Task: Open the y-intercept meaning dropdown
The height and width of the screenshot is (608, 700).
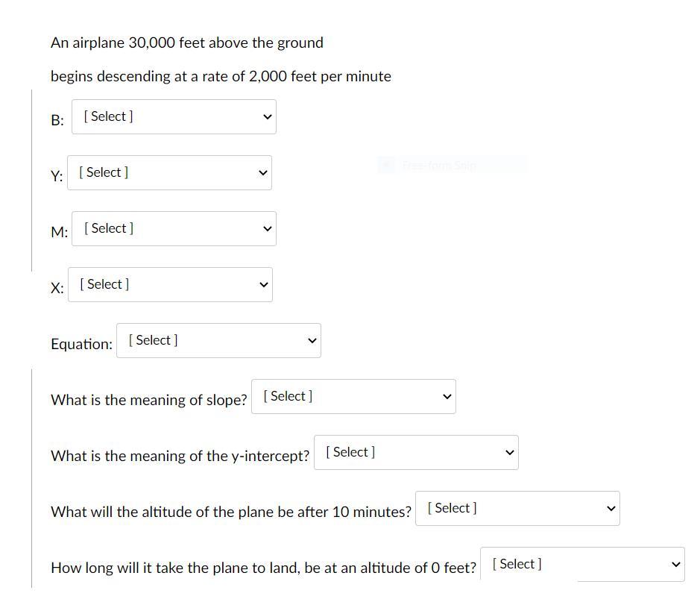Action: 415,453
